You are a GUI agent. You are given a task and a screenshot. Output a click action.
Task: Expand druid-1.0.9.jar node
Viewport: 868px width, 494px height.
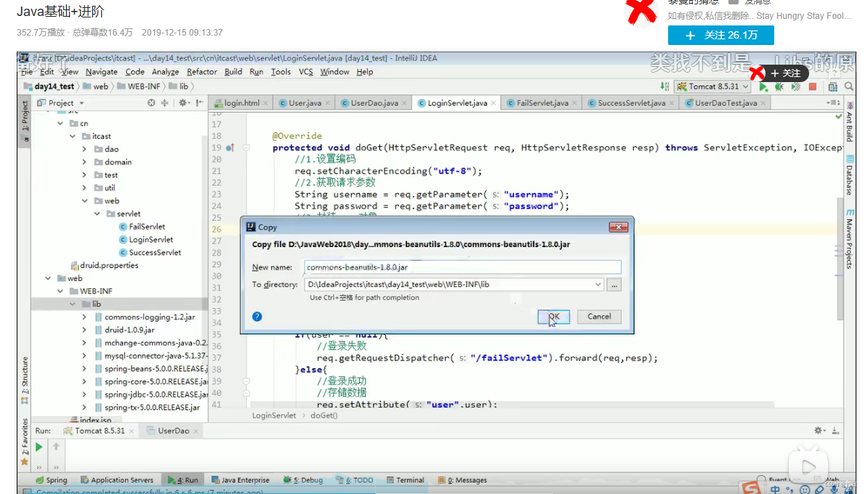tap(84, 330)
